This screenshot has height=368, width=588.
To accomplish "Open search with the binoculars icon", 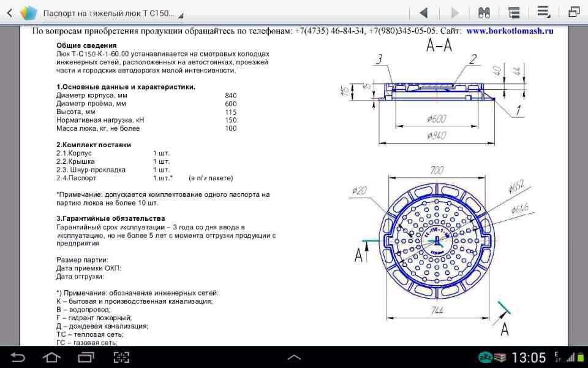I will coord(484,13).
